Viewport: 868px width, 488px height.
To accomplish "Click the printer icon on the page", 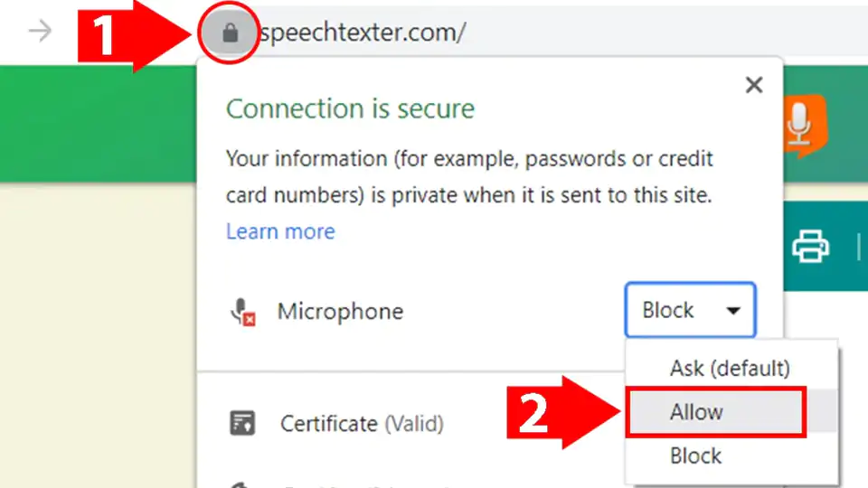I will 810,245.
